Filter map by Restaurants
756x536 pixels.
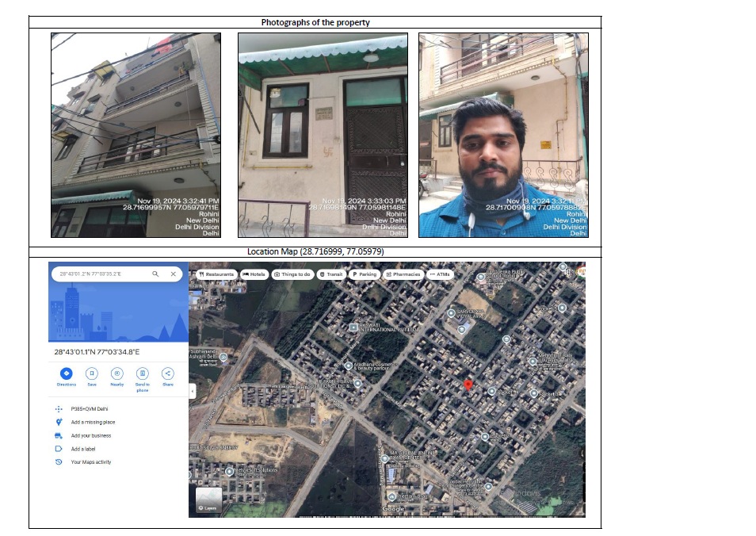(x=216, y=274)
